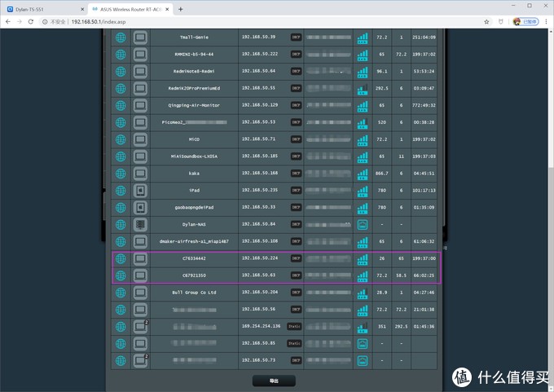Image resolution: width=554 pixels, height=392 pixels.
Task: Click signal icon in PicoNeo2 row
Action: pos(363,123)
